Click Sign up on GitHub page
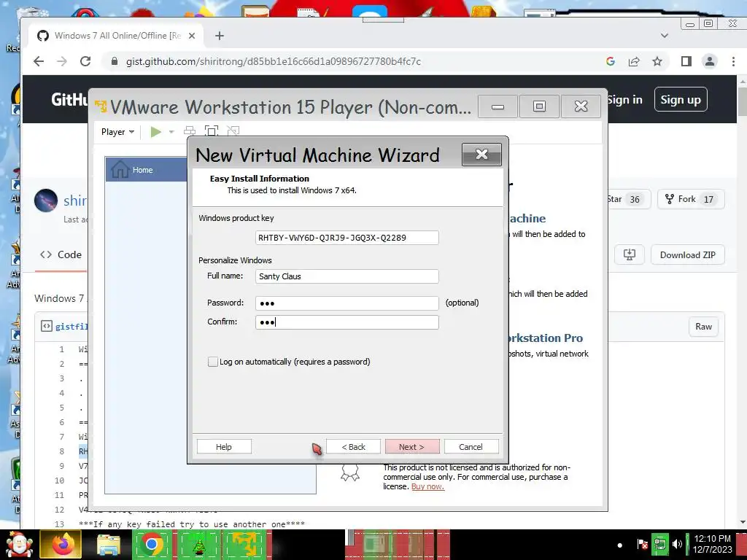747x560 pixels. click(x=681, y=99)
